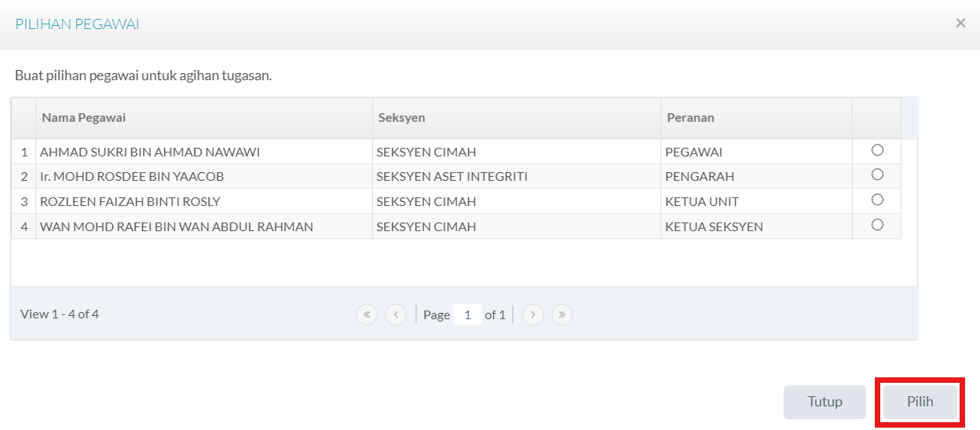Click SEKSYEN CIMAH in Ahmad Sukri row
The width and height of the screenshot is (980, 430).
pos(516,152)
